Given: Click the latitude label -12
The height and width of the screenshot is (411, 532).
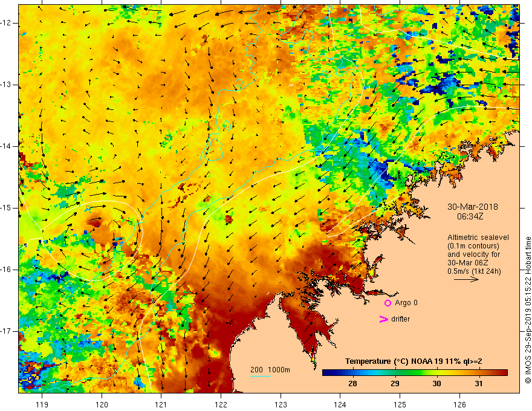Looking at the screenshot, I should coord(6,23).
